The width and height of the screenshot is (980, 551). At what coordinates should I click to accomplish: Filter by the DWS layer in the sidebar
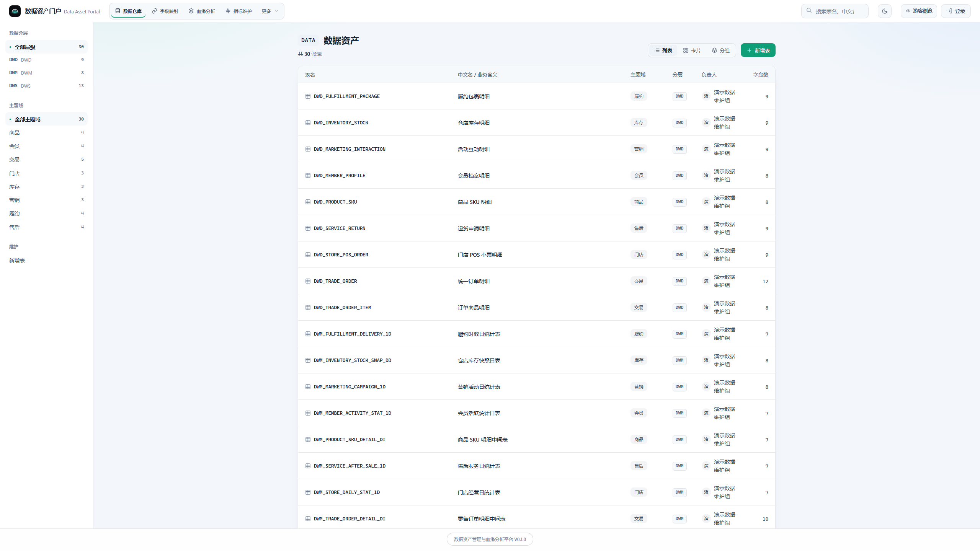(47, 86)
